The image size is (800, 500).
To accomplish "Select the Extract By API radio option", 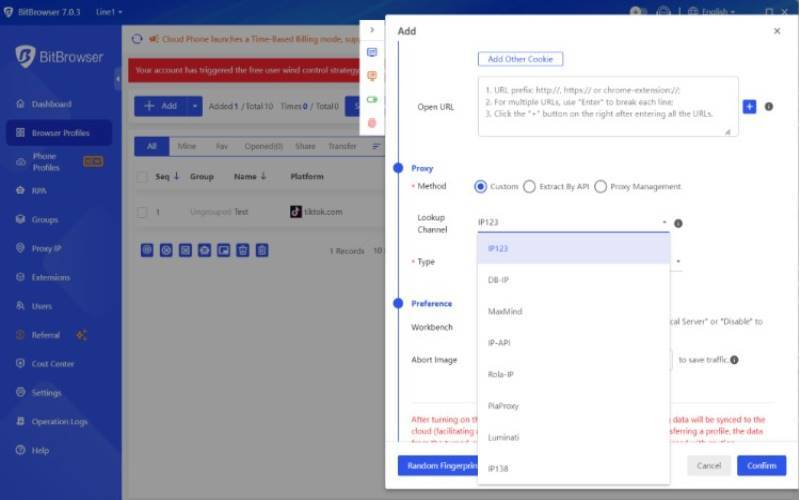I will tap(529, 186).
